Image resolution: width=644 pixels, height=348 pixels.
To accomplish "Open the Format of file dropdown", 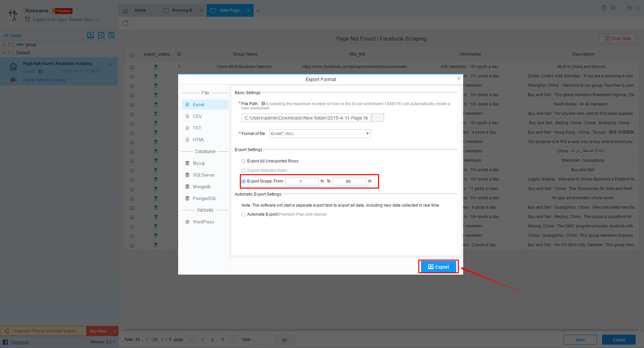I will click(320, 133).
